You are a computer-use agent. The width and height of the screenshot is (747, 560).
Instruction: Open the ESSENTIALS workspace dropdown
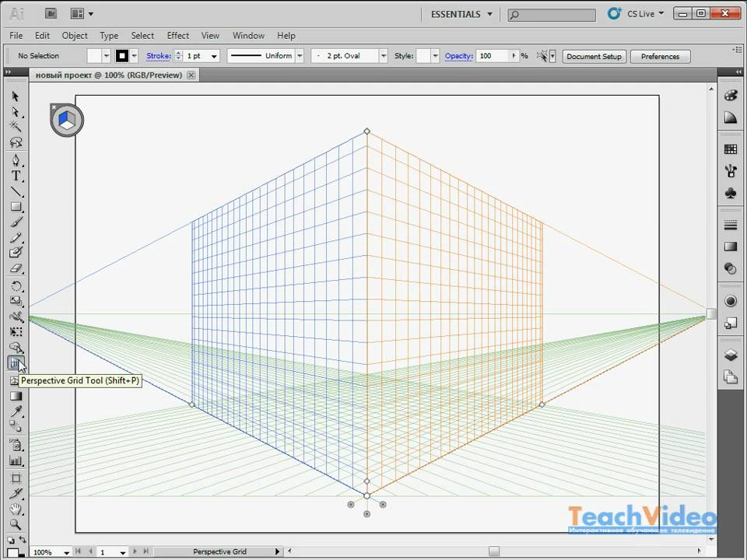click(x=461, y=14)
